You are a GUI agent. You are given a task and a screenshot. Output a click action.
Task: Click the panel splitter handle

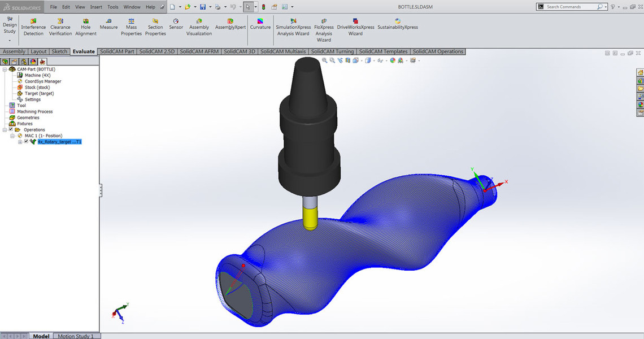coord(101,190)
